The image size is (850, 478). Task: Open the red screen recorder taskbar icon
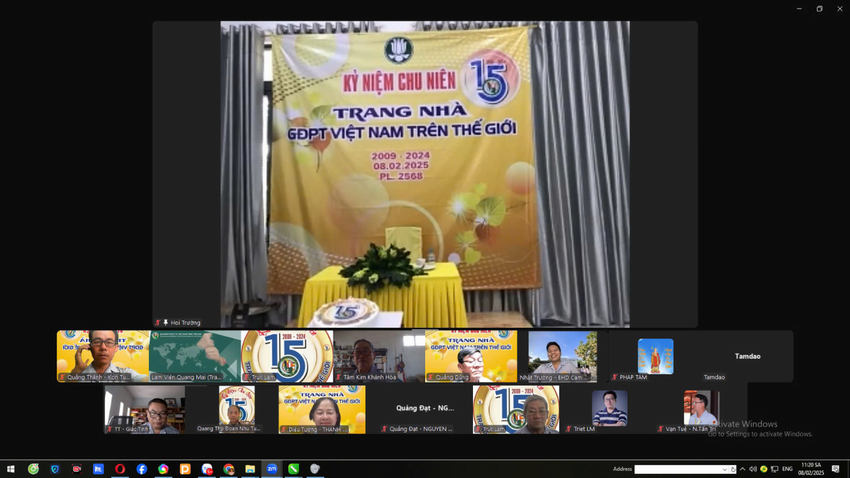76,469
